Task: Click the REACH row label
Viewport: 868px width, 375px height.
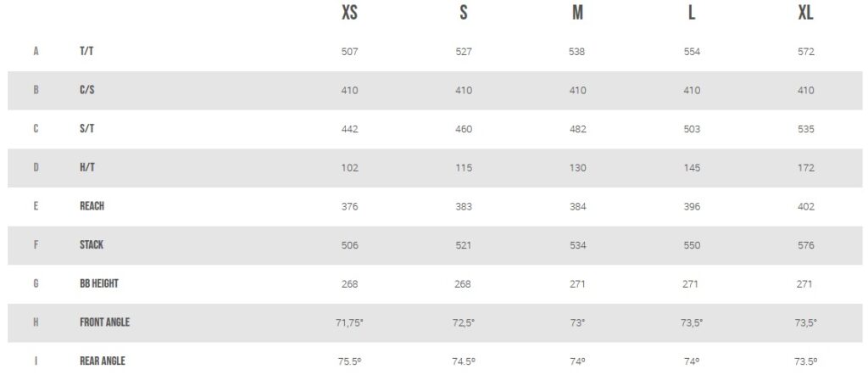Action: point(92,206)
